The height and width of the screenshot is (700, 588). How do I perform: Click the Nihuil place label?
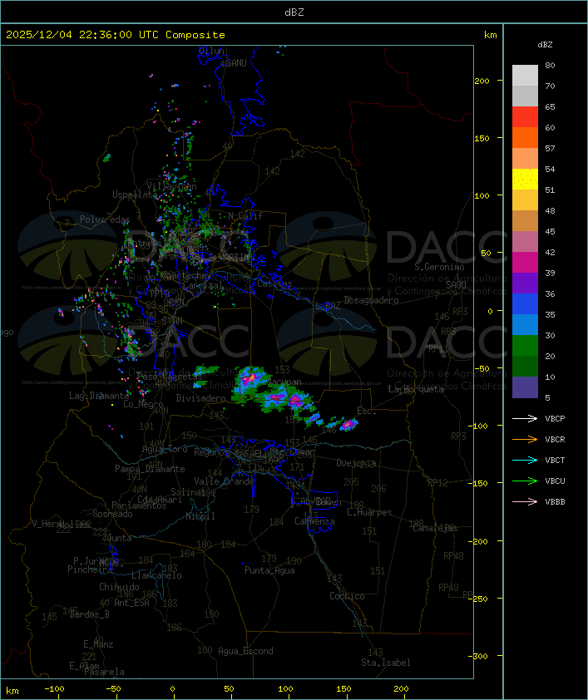(200, 516)
